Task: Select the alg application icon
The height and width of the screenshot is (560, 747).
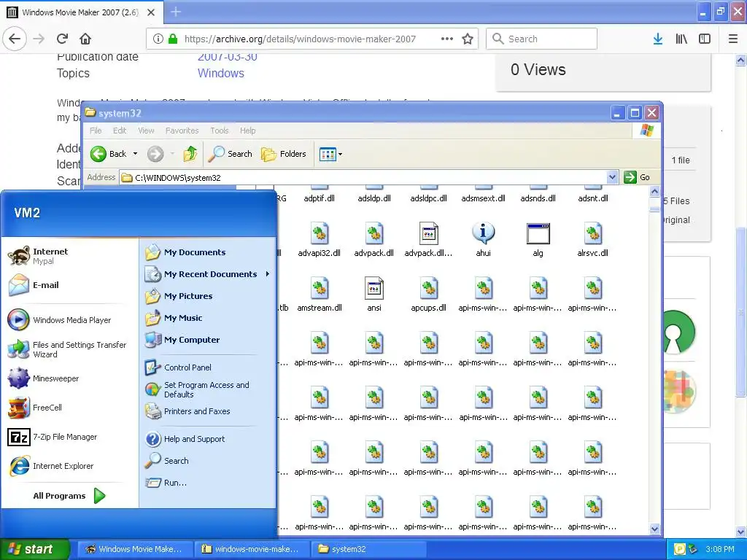Action: tap(538, 234)
